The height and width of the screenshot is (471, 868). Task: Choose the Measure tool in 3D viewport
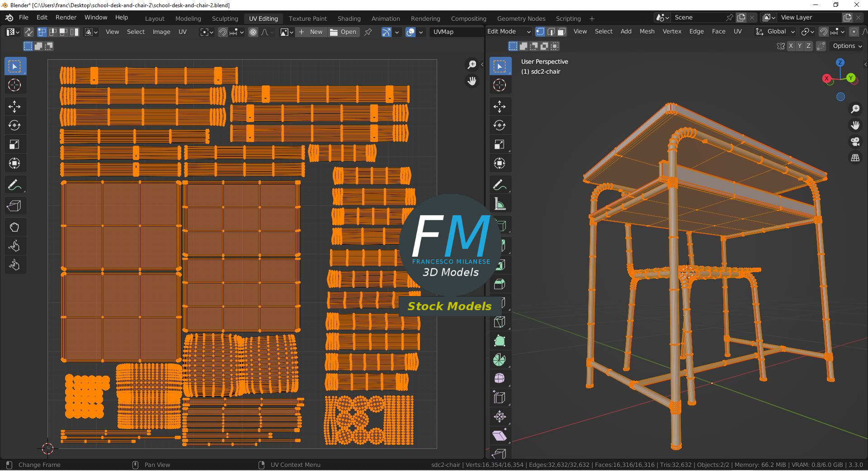point(500,204)
